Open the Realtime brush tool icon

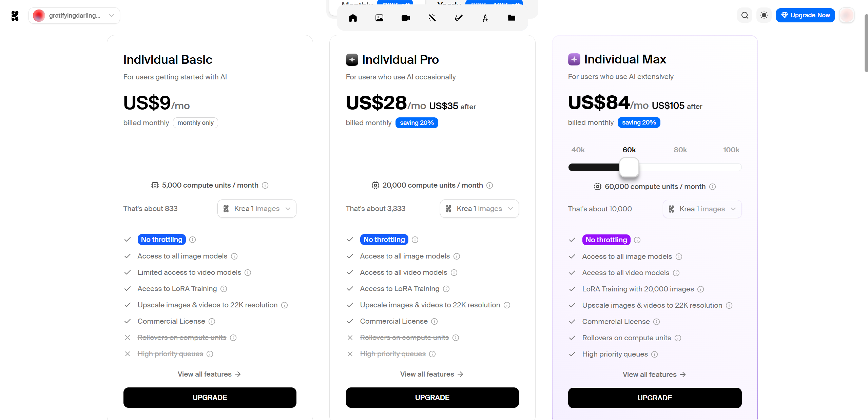459,18
